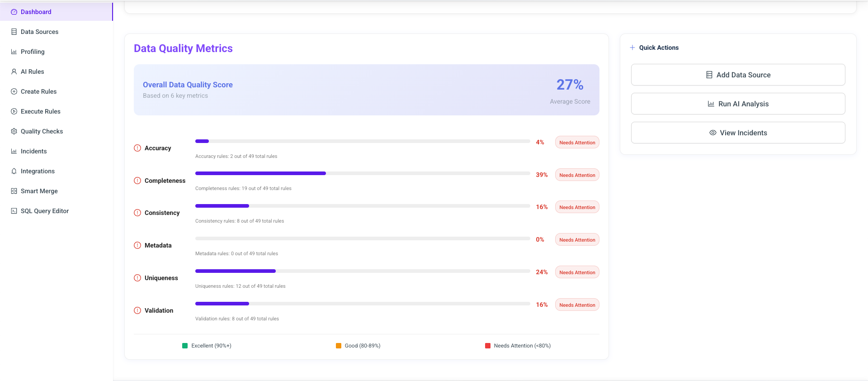Click Uniqueness Needs Attention badge
The image size is (868, 381).
(x=577, y=272)
